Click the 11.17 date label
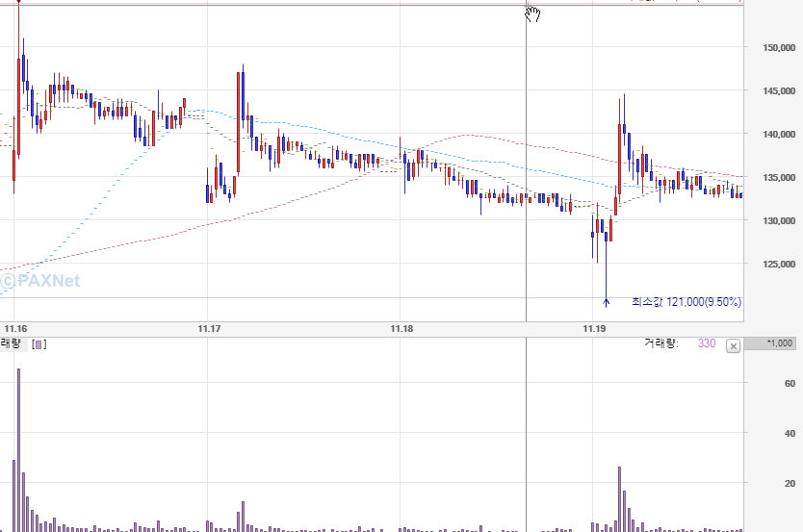This screenshot has height=532, width=803. tap(209, 329)
